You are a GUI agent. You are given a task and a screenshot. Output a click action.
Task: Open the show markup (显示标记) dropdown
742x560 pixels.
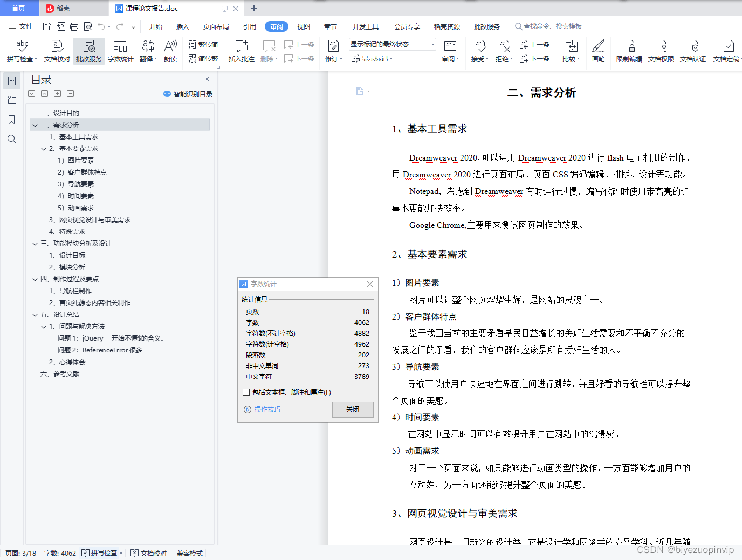click(x=372, y=58)
